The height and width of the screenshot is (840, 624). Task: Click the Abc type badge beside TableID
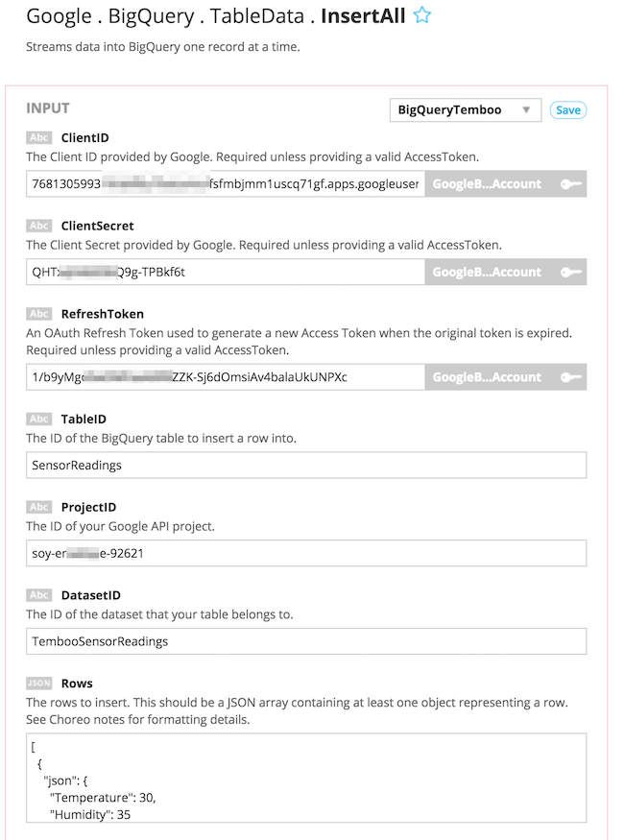point(38,420)
